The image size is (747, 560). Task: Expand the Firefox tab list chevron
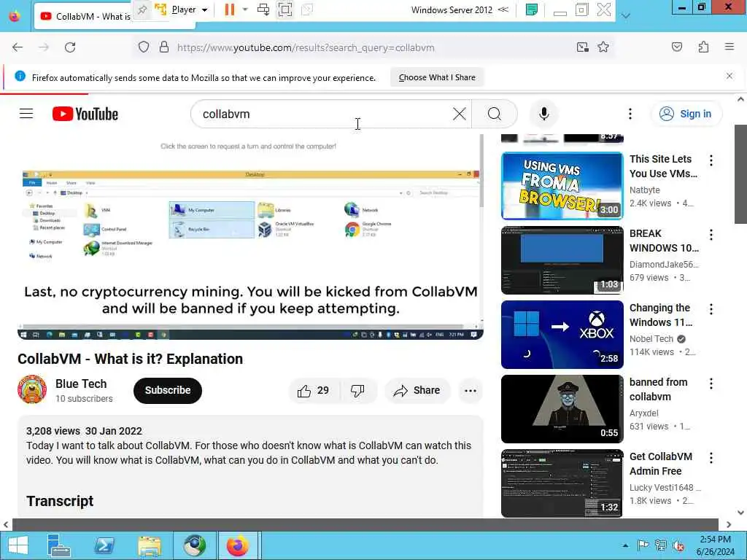[626, 16]
